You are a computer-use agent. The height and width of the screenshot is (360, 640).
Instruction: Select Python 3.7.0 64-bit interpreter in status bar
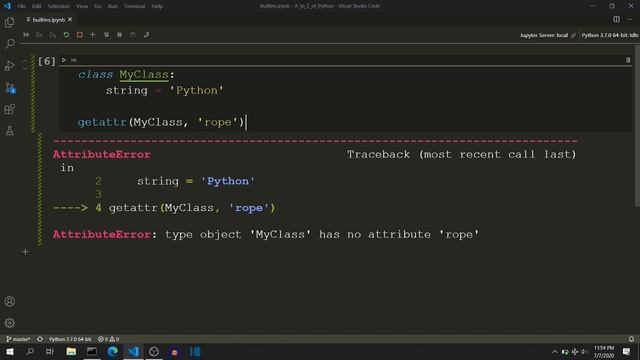coord(70,339)
